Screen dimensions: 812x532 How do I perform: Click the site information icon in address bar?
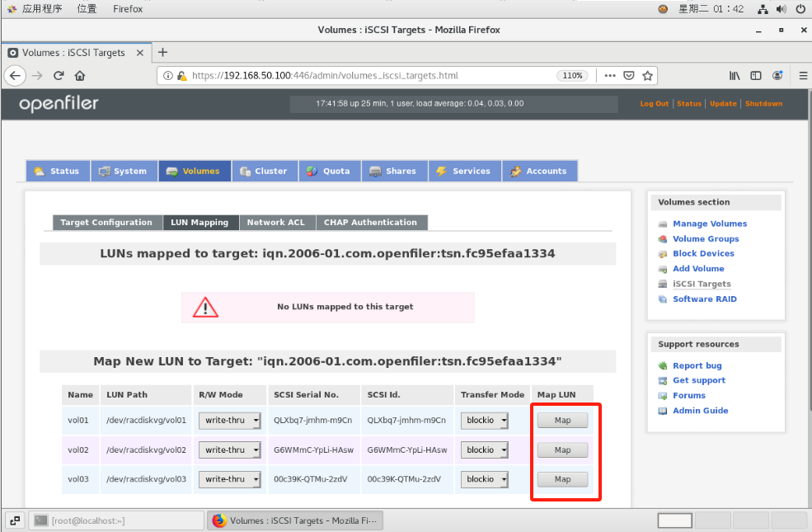click(x=168, y=76)
